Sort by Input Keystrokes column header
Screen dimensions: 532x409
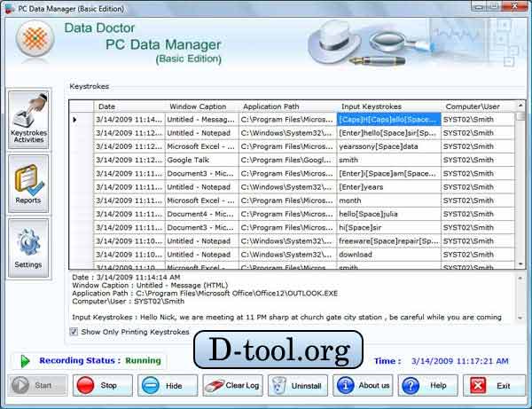[x=389, y=106]
